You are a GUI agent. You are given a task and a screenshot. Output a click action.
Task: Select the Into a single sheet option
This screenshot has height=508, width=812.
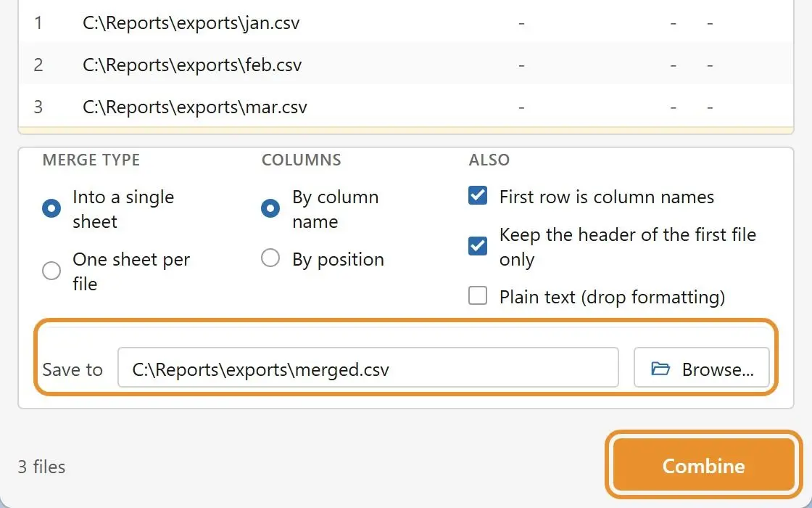(51, 208)
